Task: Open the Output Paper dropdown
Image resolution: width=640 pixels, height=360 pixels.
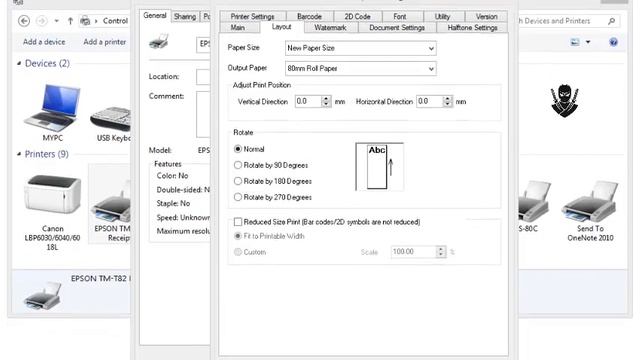Action: click(360, 69)
